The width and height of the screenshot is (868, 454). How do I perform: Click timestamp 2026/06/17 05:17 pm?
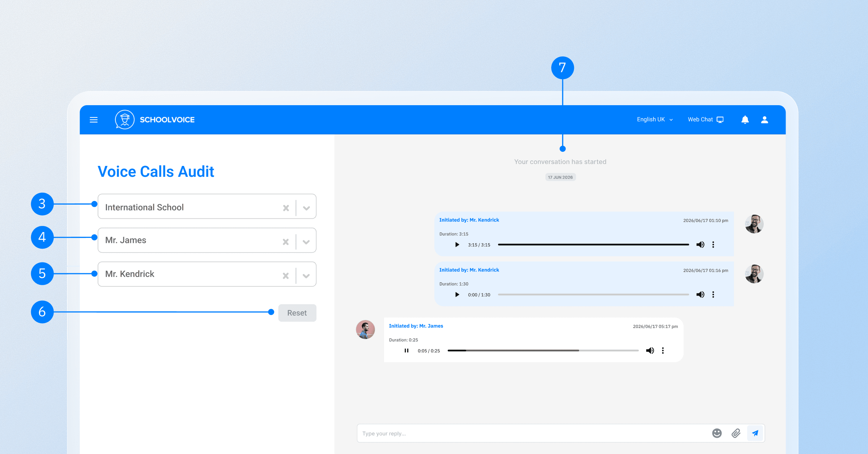pos(655,326)
